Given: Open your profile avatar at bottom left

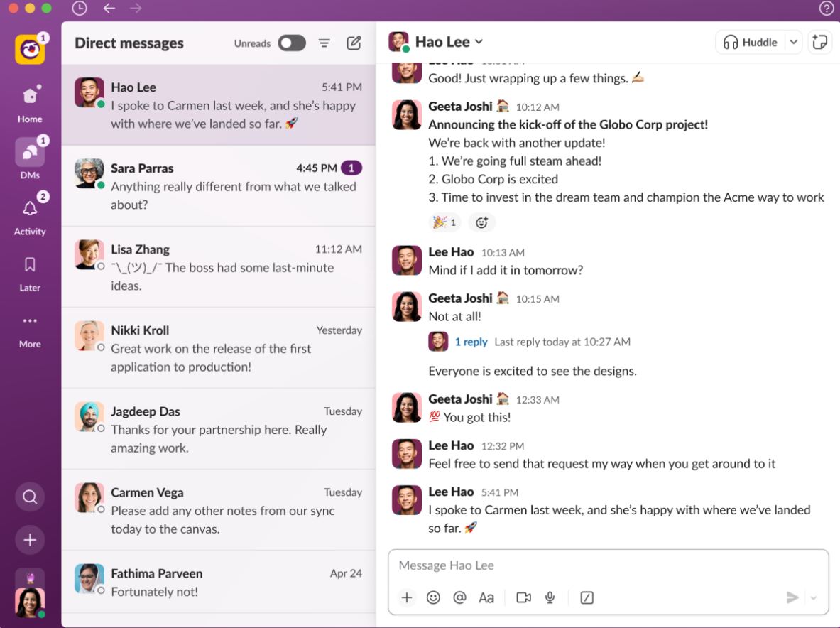Looking at the screenshot, I should coord(30,602).
